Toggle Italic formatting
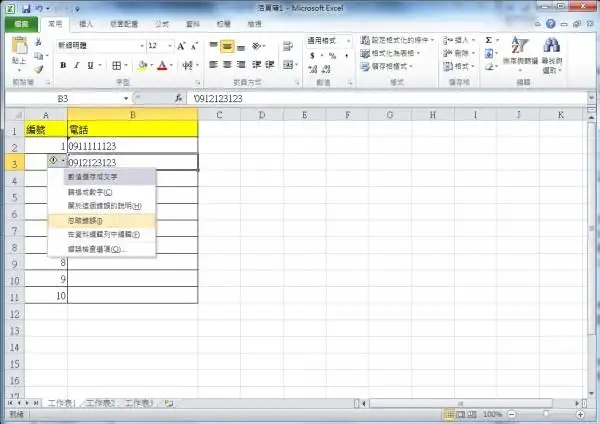 pos(77,65)
